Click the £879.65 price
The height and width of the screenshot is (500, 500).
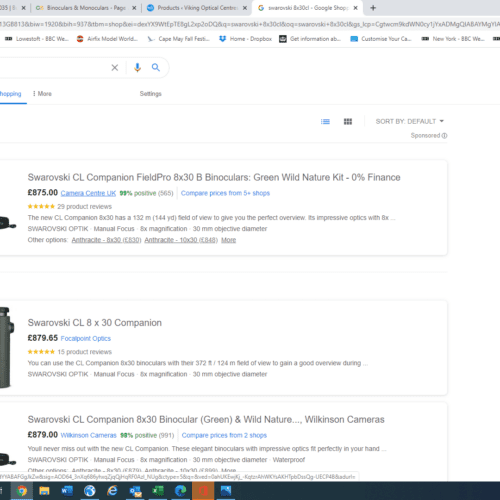tap(43, 338)
